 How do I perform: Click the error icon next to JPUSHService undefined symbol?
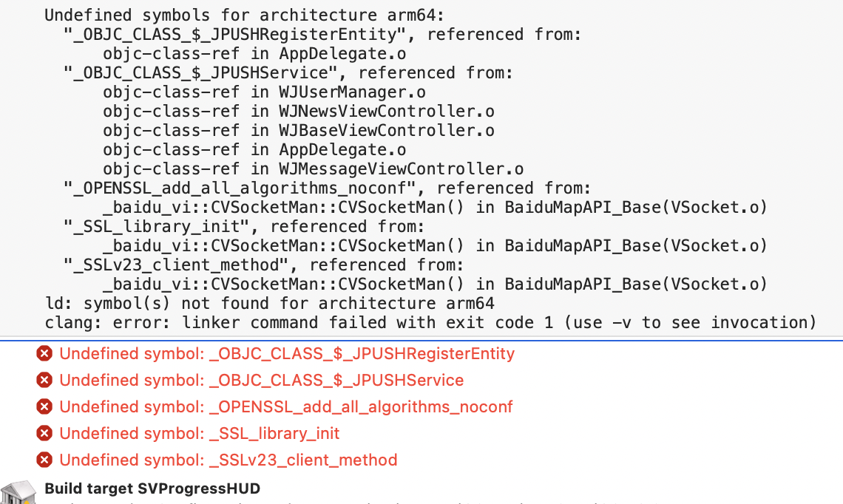tap(45, 381)
